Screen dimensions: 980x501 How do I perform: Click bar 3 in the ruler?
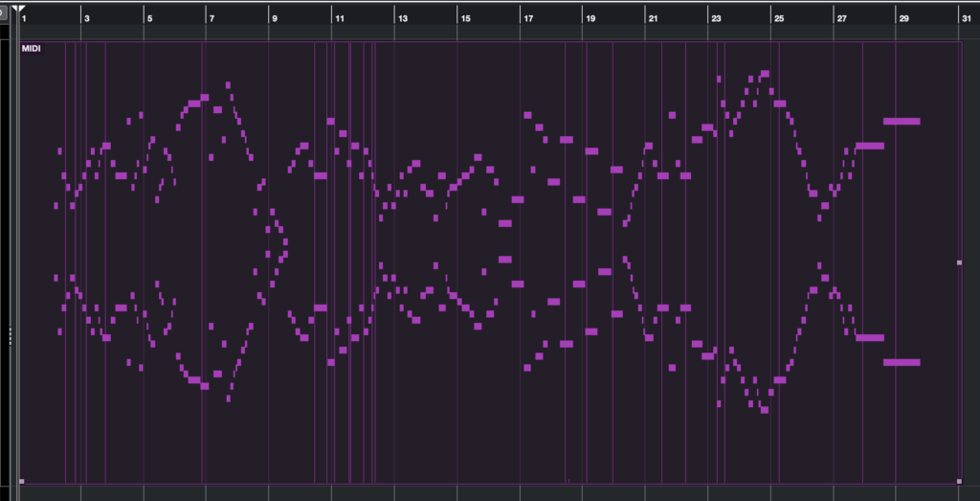pyautogui.click(x=87, y=18)
